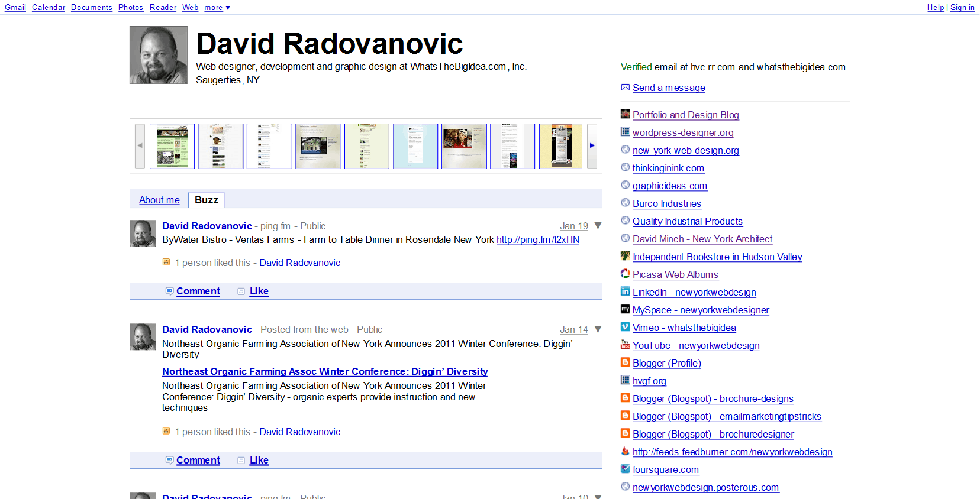Click the YouTube icon

coord(625,344)
